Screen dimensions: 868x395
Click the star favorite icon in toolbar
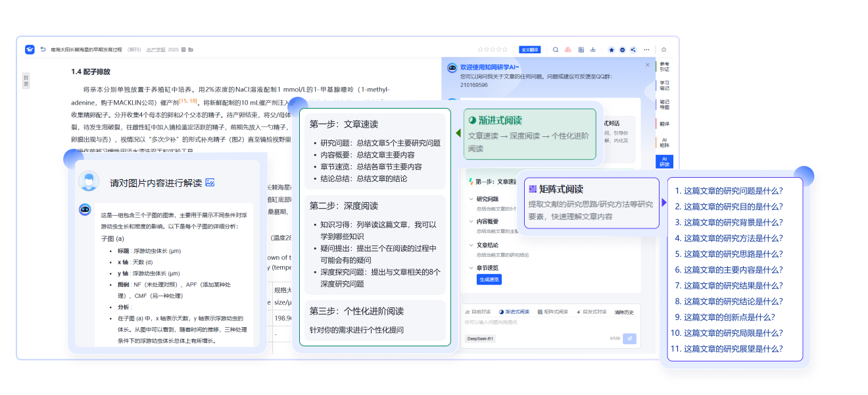[612, 49]
